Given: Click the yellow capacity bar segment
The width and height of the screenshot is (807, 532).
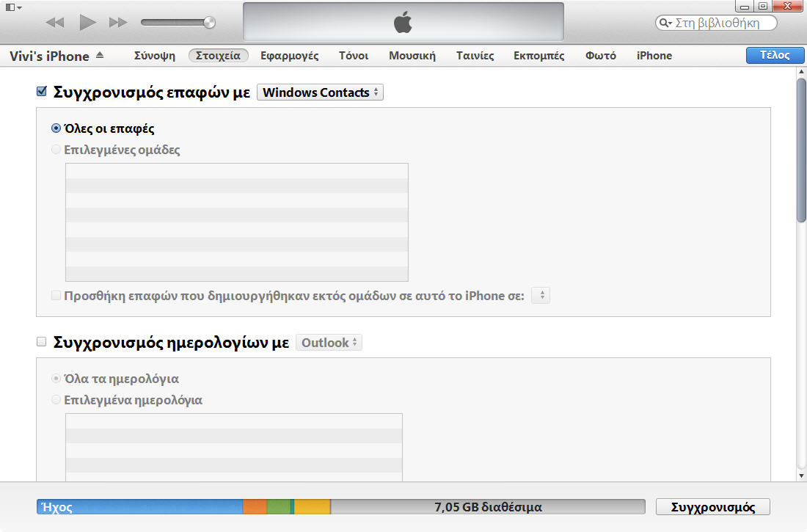Looking at the screenshot, I should click(313, 507).
